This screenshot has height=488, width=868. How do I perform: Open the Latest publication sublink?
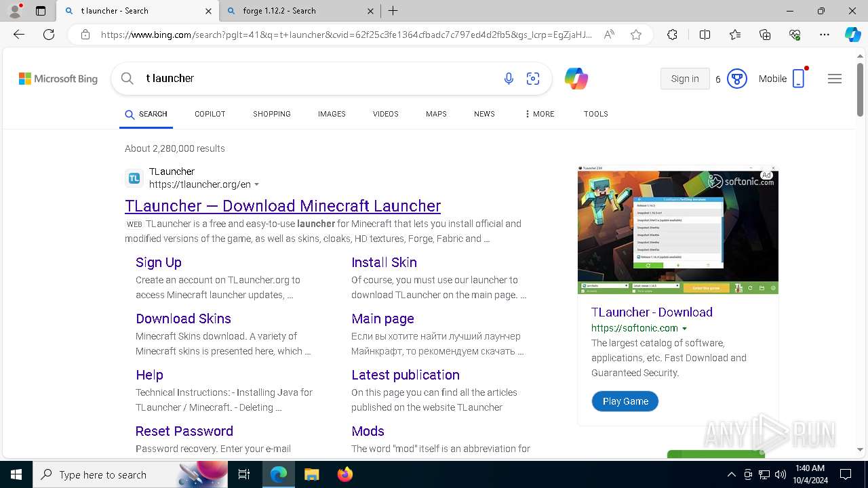(406, 375)
